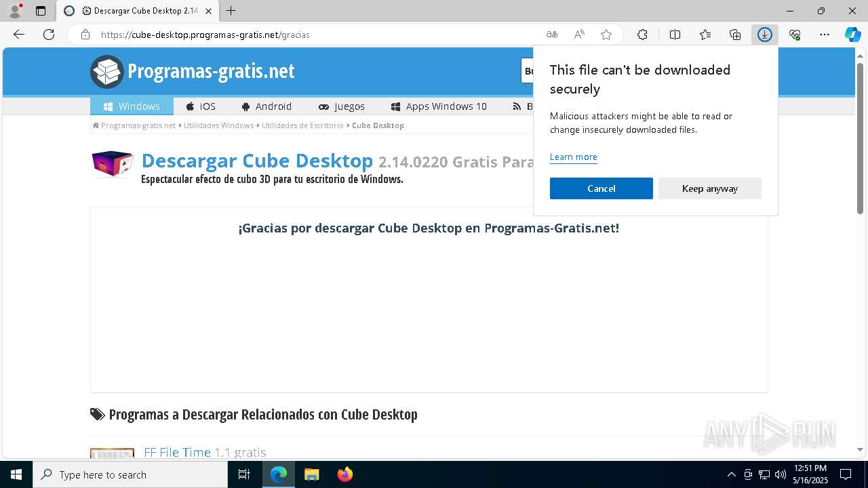The height and width of the screenshot is (488, 868).
Task: Open the notification center icon
Action: pyautogui.click(x=846, y=474)
